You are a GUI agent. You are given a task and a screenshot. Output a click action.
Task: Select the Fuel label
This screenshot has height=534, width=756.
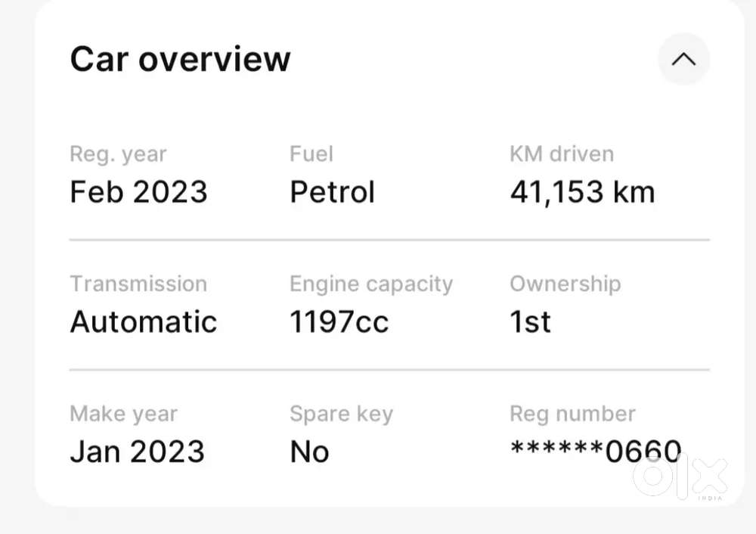coord(311,154)
